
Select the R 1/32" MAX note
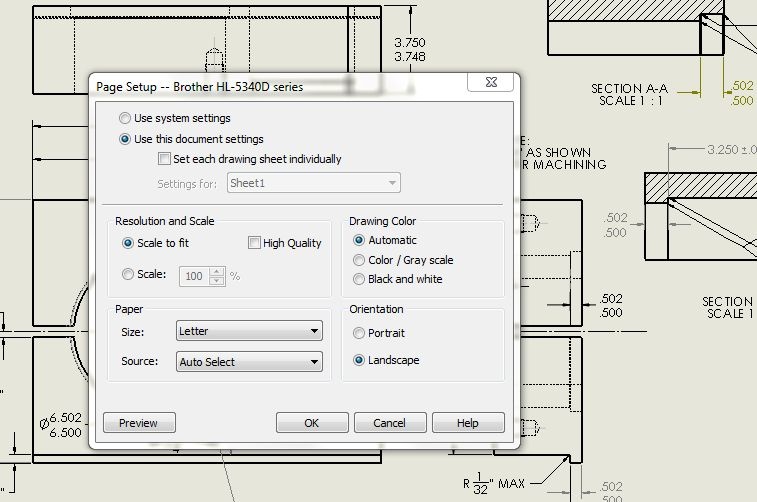[493, 483]
